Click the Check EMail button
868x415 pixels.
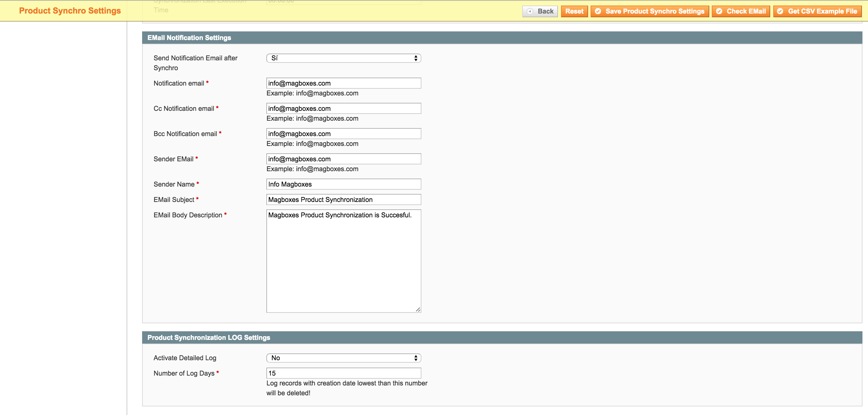click(x=741, y=11)
